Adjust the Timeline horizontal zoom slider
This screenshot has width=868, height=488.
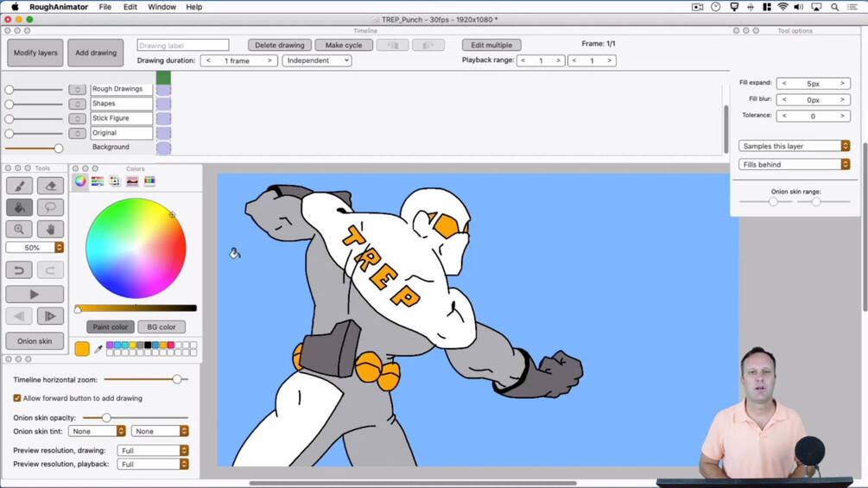pyautogui.click(x=146, y=379)
